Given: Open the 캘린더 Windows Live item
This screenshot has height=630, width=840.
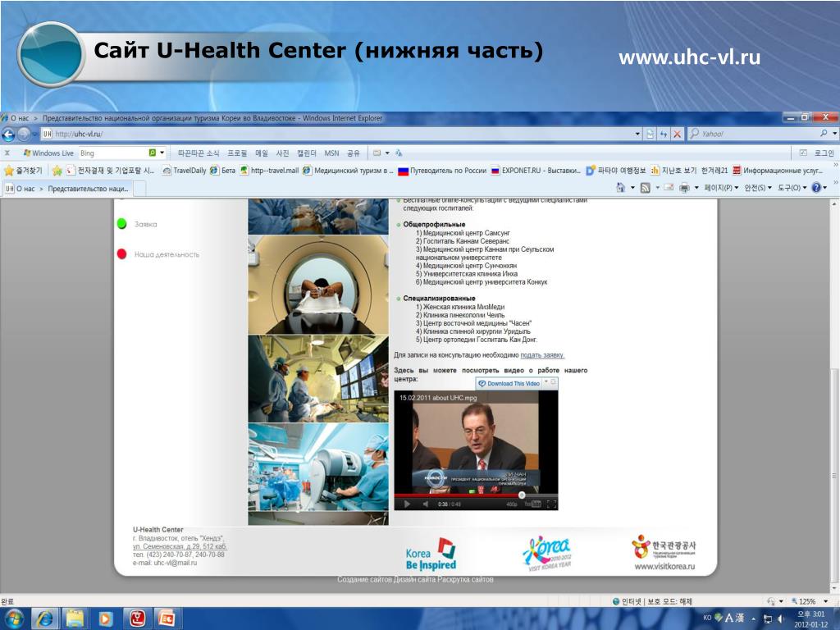Looking at the screenshot, I should click(307, 153).
